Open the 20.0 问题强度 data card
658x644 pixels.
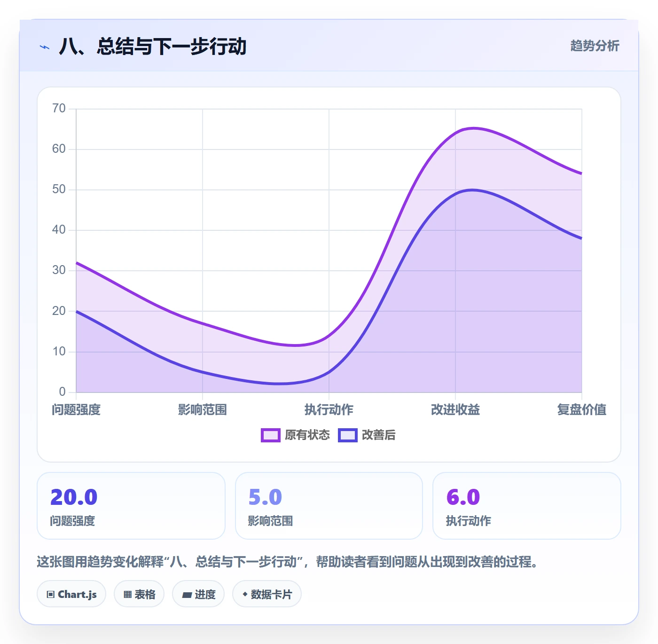pos(131,506)
